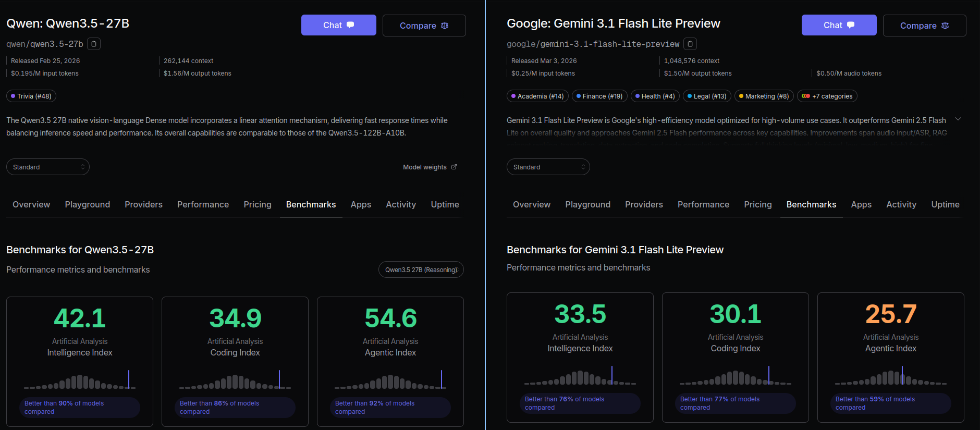Open the Marketing (#8) category badge

tap(764, 96)
